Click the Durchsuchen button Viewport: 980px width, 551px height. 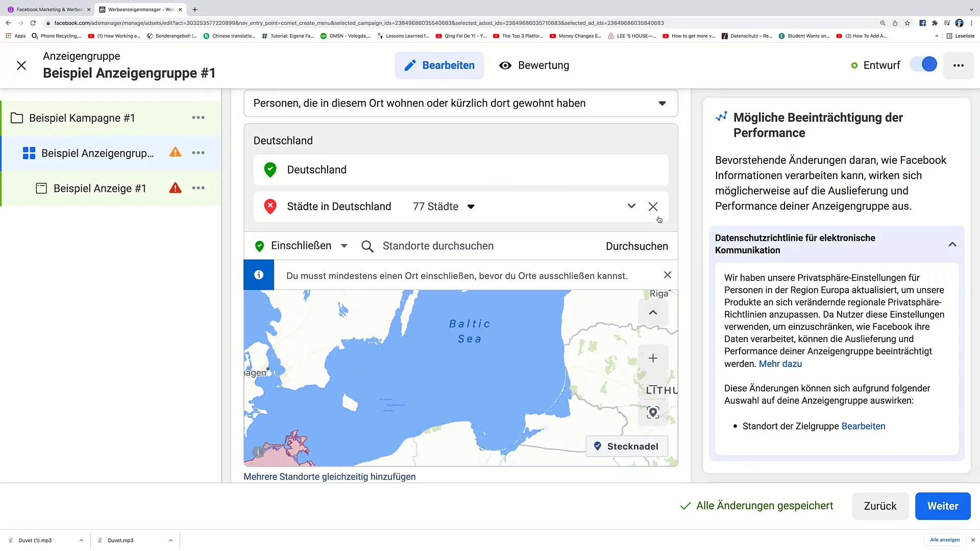tap(636, 246)
